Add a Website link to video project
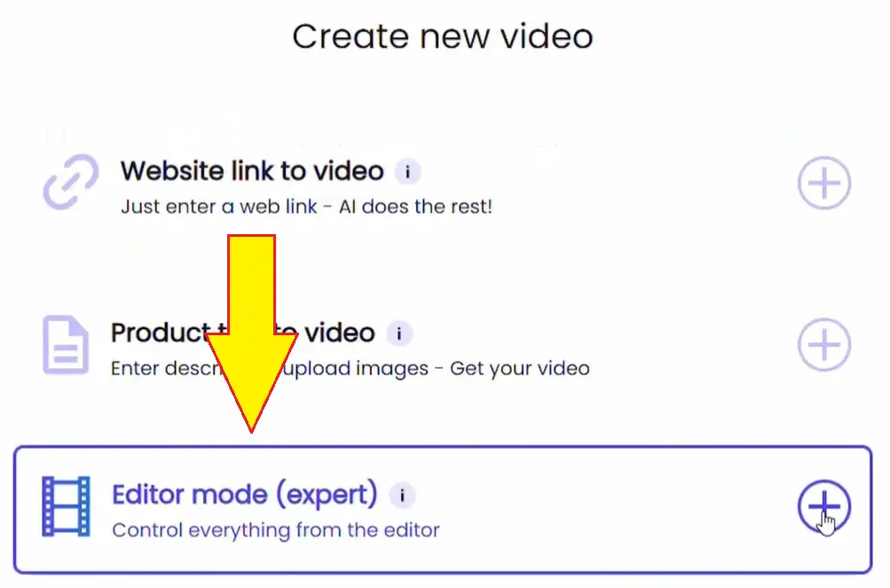Viewport: 890px width, 588px height. tap(823, 183)
